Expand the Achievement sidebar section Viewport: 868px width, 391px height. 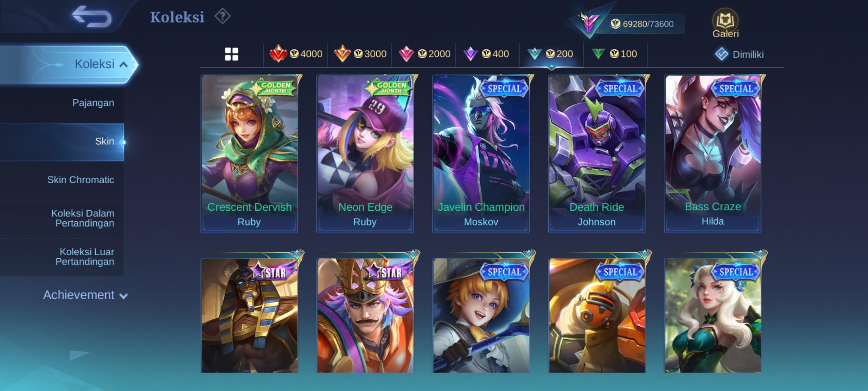(85, 295)
